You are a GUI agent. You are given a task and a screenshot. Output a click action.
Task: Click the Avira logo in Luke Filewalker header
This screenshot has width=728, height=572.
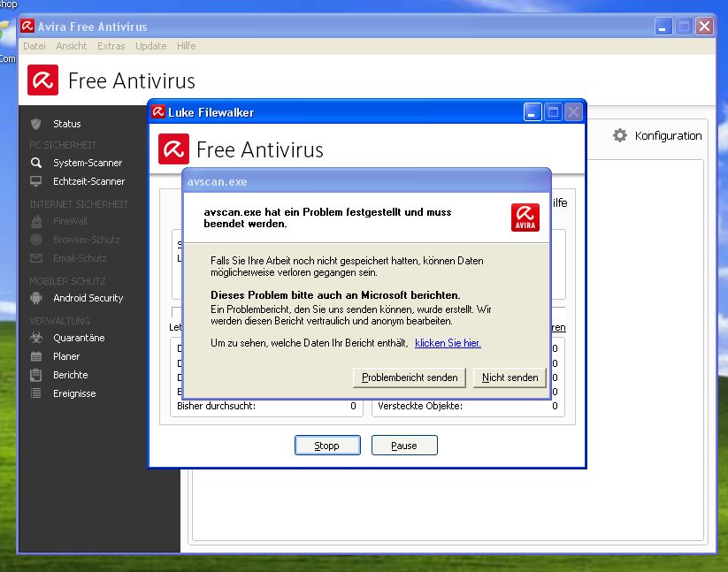[173, 149]
